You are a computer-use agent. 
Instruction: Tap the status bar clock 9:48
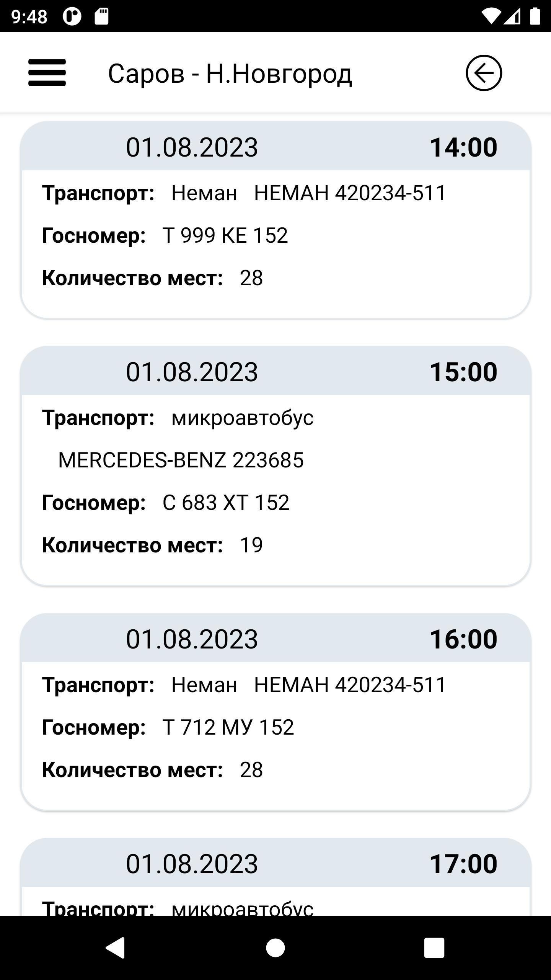tap(29, 17)
